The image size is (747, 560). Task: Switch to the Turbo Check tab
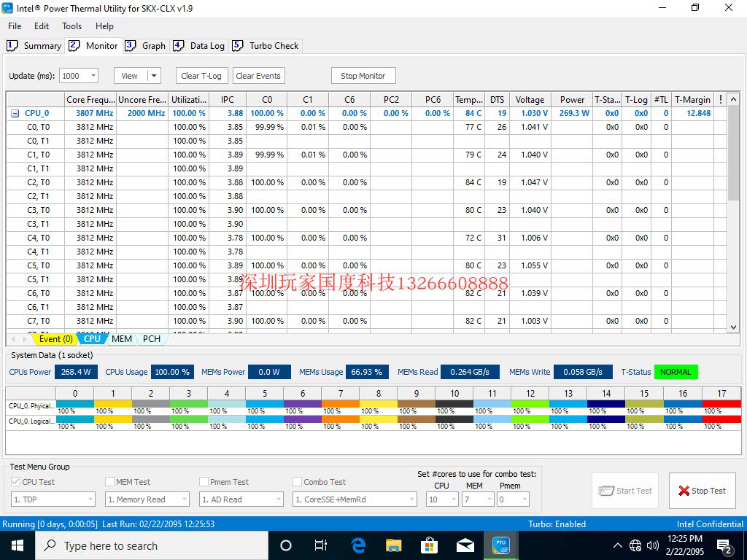point(266,46)
